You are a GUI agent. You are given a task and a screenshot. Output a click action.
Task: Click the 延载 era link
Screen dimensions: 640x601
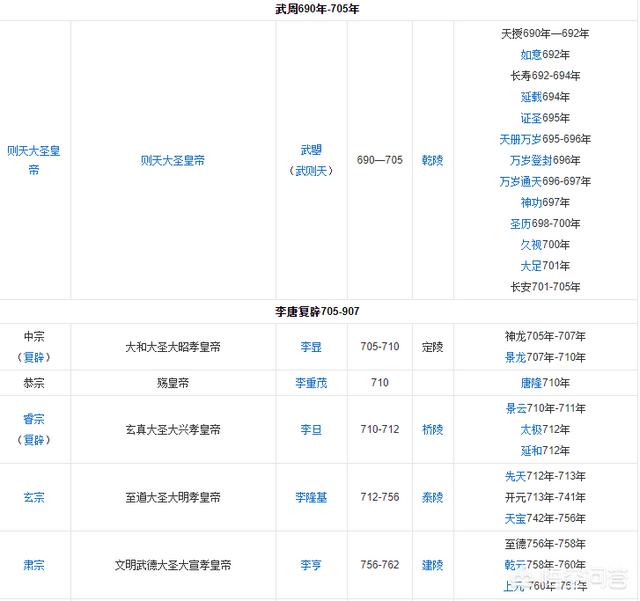531,97
